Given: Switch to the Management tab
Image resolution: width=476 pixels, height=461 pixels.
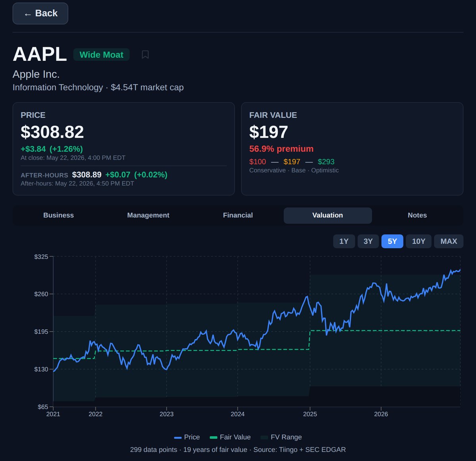Looking at the screenshot, I should pyautogui.click(x=148, y=215).
